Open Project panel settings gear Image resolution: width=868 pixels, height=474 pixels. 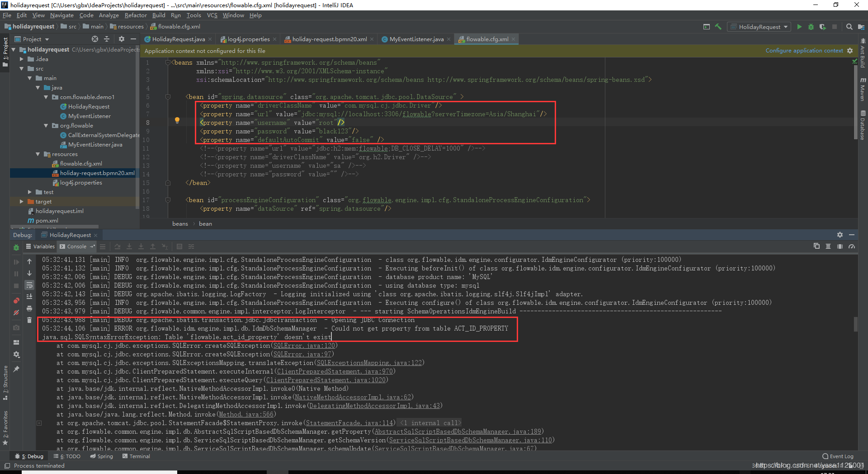pyautogui.click(x=121, y=39)
